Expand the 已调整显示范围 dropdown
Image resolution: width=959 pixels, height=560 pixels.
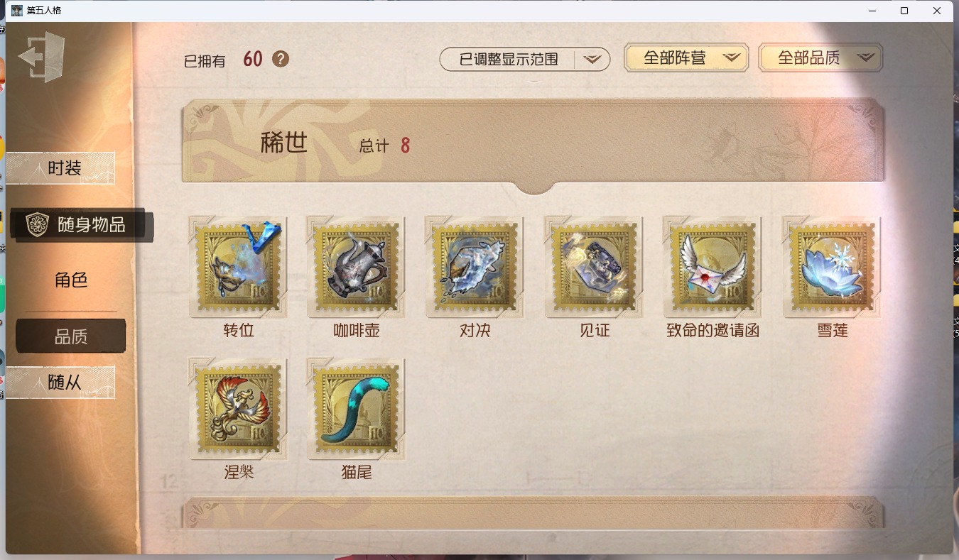tap(525, 60)
